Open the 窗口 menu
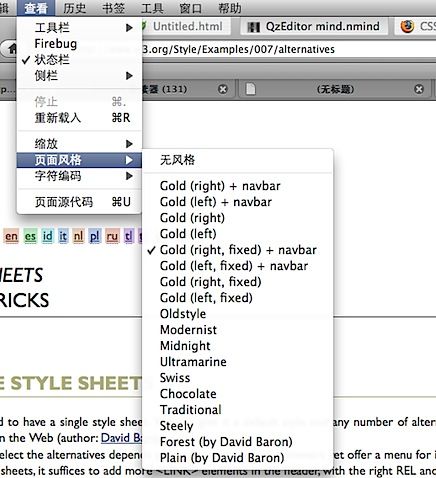 point(191,8)
